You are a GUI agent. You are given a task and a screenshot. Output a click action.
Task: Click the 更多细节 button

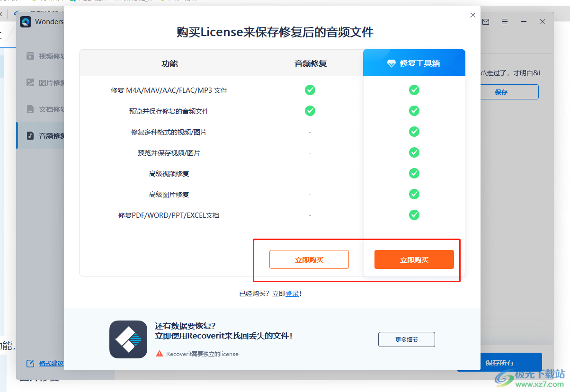(407, 339)
